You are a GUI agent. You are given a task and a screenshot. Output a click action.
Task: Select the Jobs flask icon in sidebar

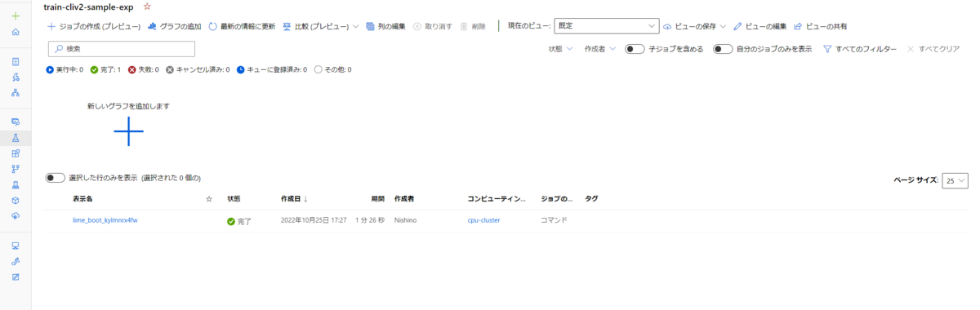click(x=16, y=138)
